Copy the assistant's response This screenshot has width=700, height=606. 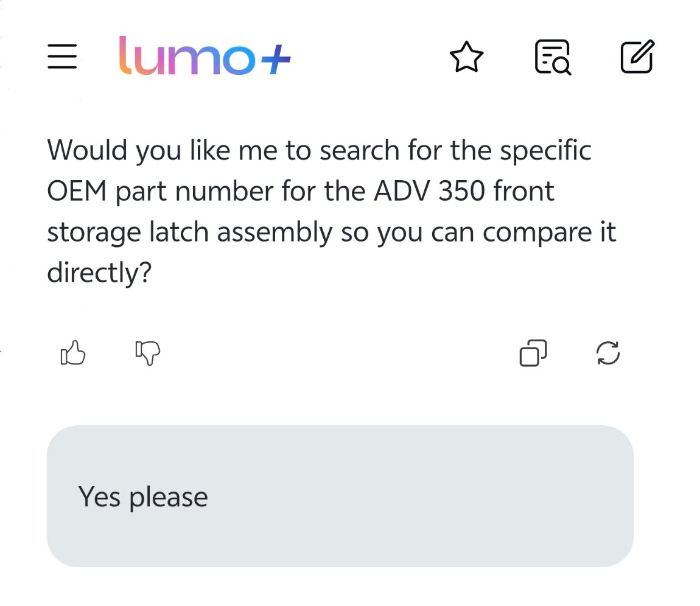click(533, 353)
